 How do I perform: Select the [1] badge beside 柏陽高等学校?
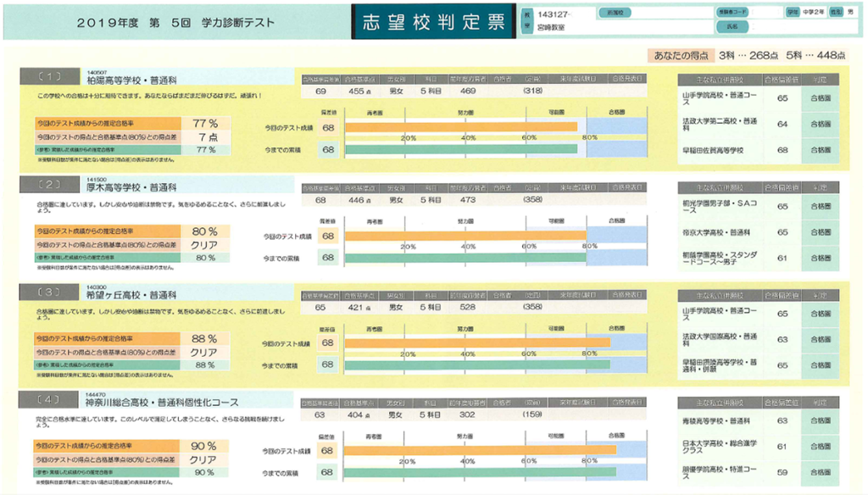49,77
